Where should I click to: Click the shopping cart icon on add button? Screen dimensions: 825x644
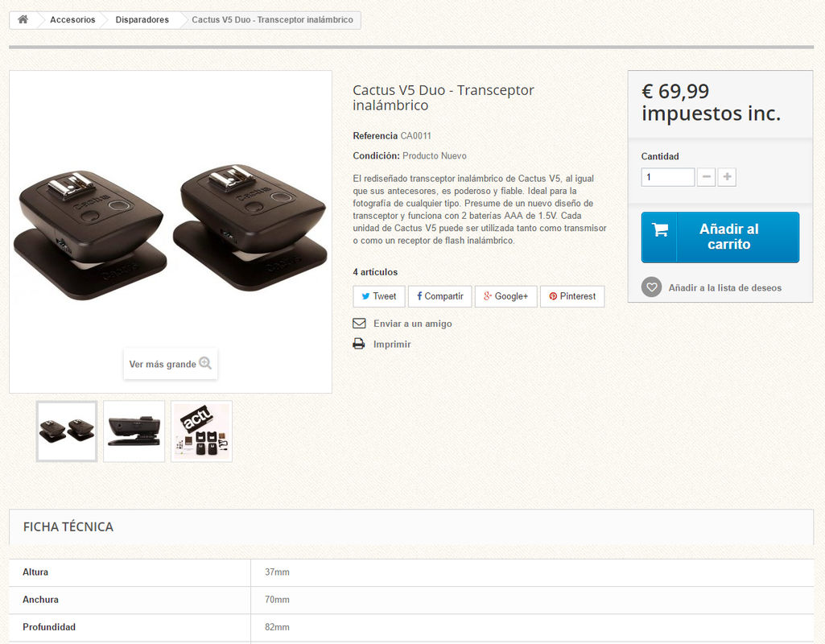coord(660,229)
